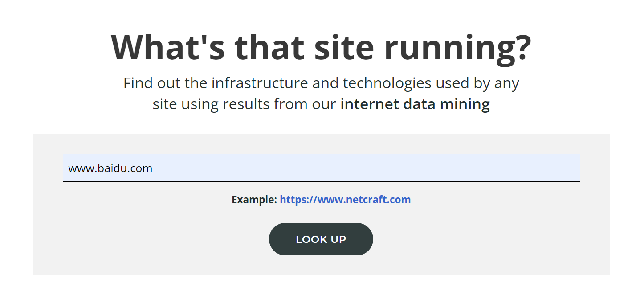The height and width of the screenshot is (308, 644).
Task: Click the words "site using results" in the subtitle
Action: pos(211,104)
